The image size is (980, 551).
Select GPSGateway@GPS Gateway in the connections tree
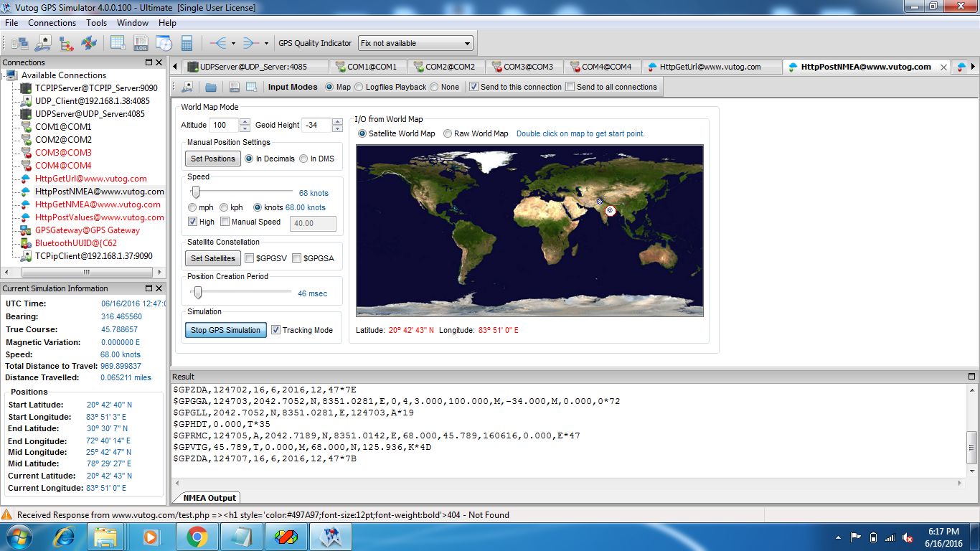click(87, 230)
